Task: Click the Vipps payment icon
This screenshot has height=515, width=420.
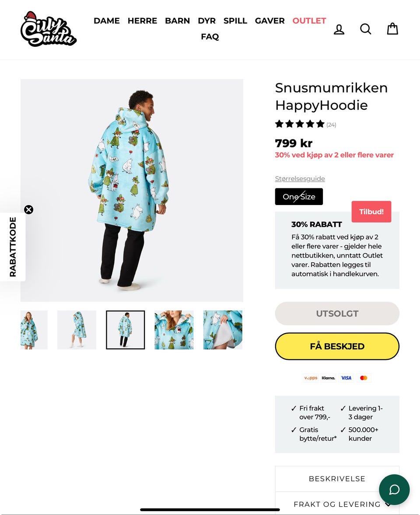Action: click(x=311, y=378)
